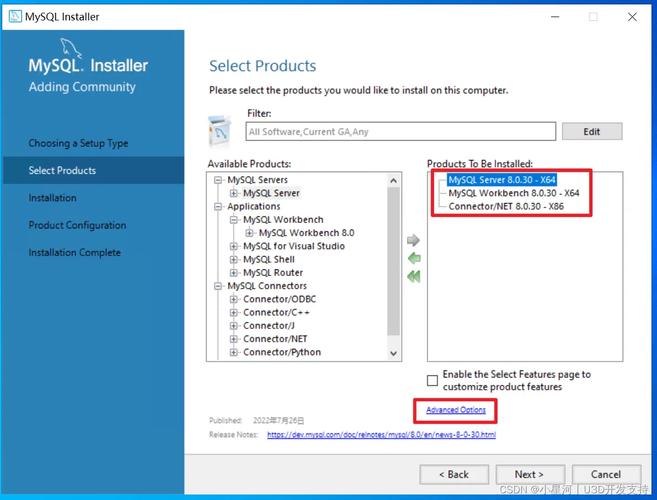
Task: Click the available products scrollbar thumb
Action: point(393,261)
